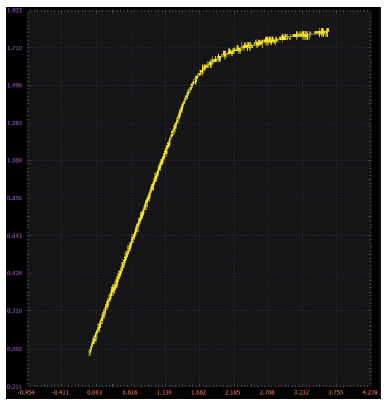385x403 pixels.
Task: Select the -0.954 x-axis label
Action: pos(26,393)
